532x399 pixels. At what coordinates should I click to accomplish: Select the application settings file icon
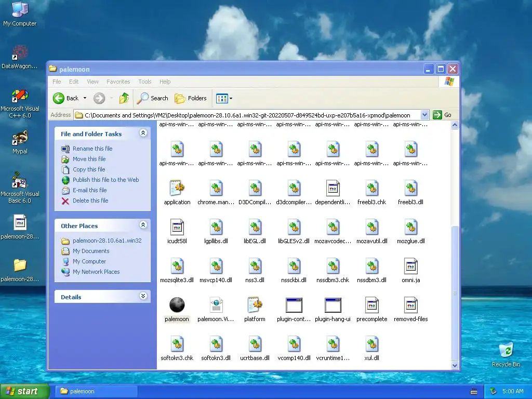click(177, 188)
